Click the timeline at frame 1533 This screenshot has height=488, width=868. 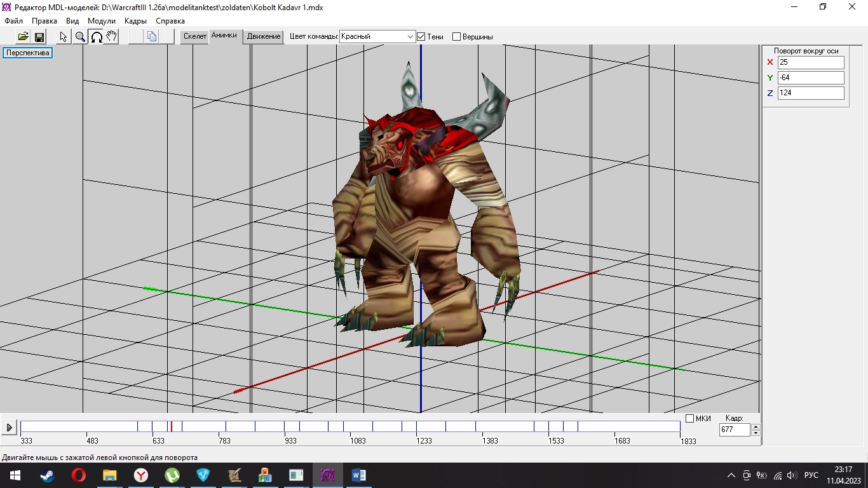[556, 427]
